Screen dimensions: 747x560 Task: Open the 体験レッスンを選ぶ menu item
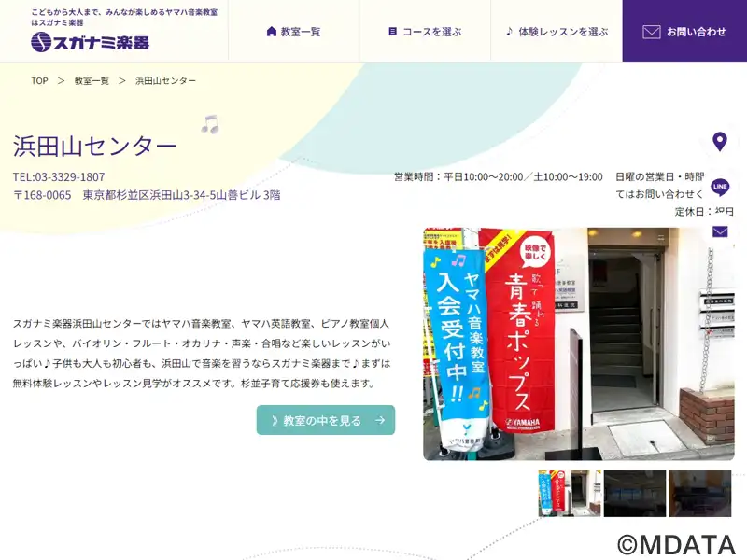tap(557, 31)
